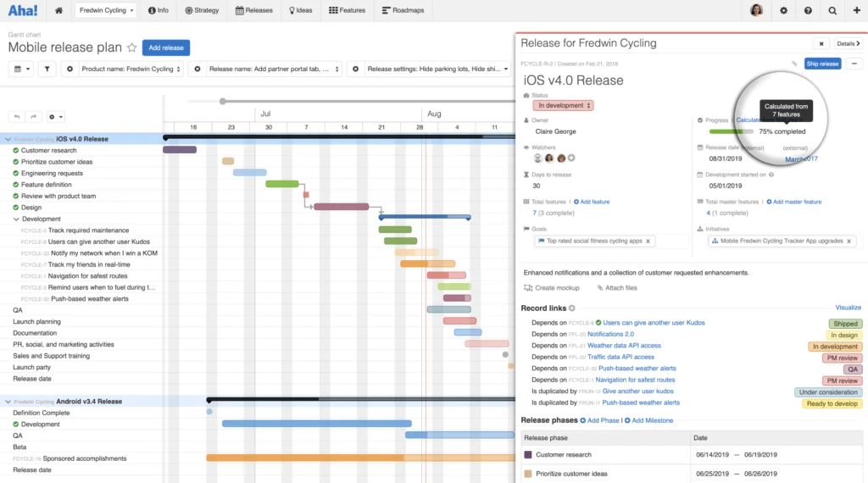This screenshot has width=868, height=483.
Task: Select the Design phase bar in Gantt
Action: (341, 207)
